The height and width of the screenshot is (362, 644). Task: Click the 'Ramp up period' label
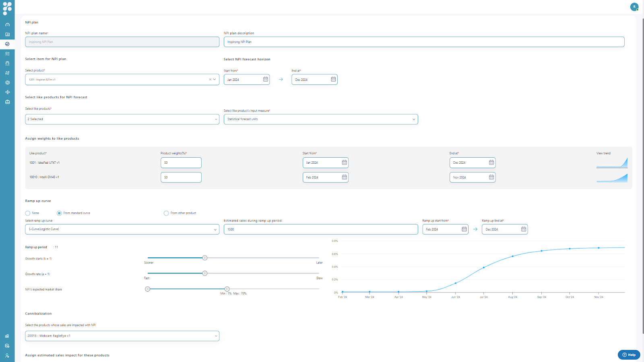(36, 247)
